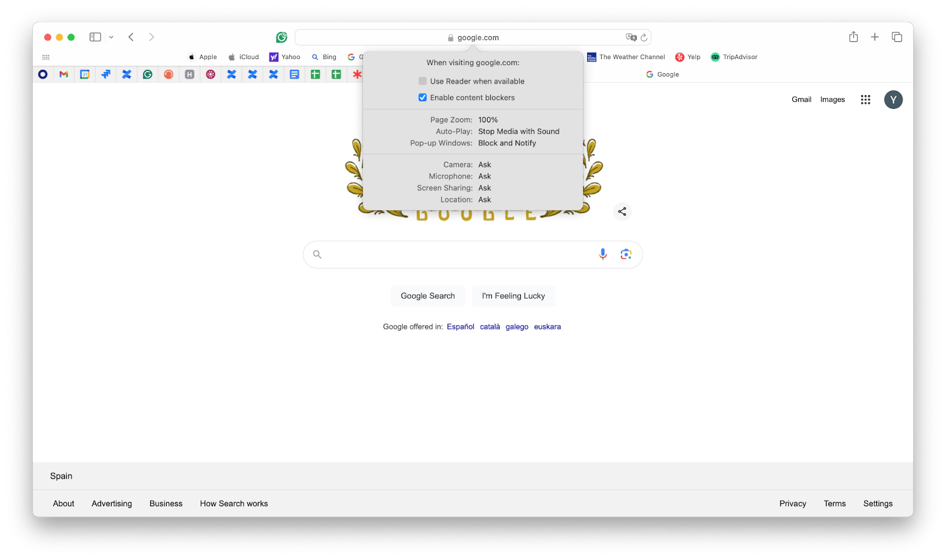This screenshot has width=946, height=560.
Task: Show the tab overview
Action: 897,37
